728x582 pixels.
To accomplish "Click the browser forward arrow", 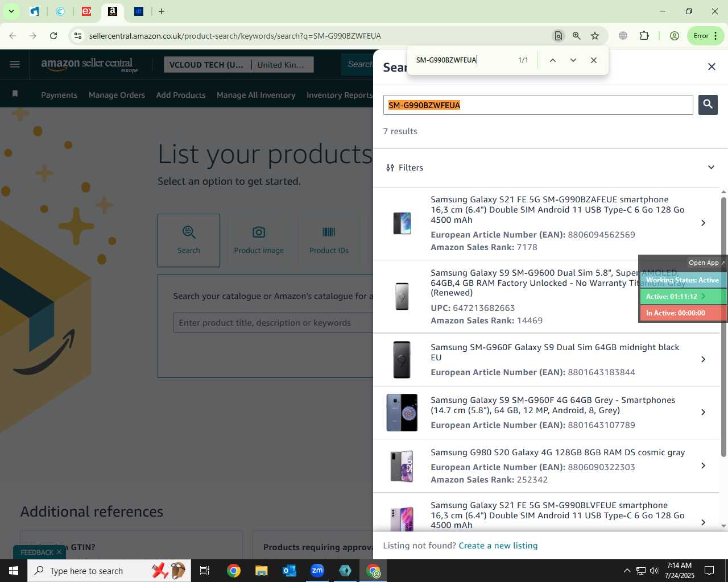I will pos(33,36).
